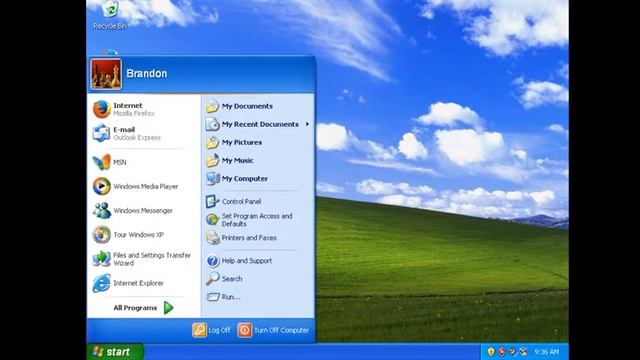Viewport: 640px width, 360px height.
Task: Click the Brandon user name text
Action: 147,73
